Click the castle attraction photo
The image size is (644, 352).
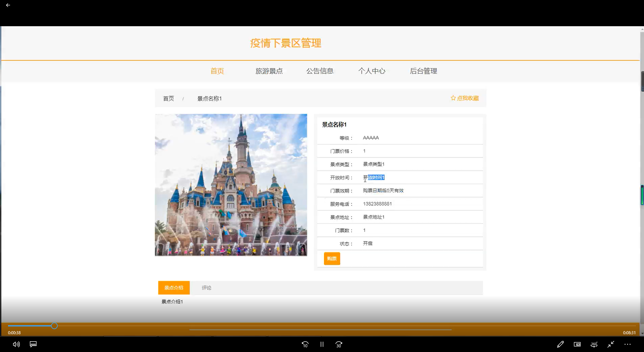(231, 185)
